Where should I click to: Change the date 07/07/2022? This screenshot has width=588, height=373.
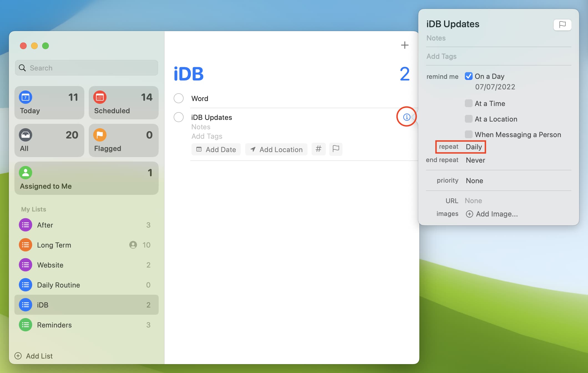coord(495,87)
